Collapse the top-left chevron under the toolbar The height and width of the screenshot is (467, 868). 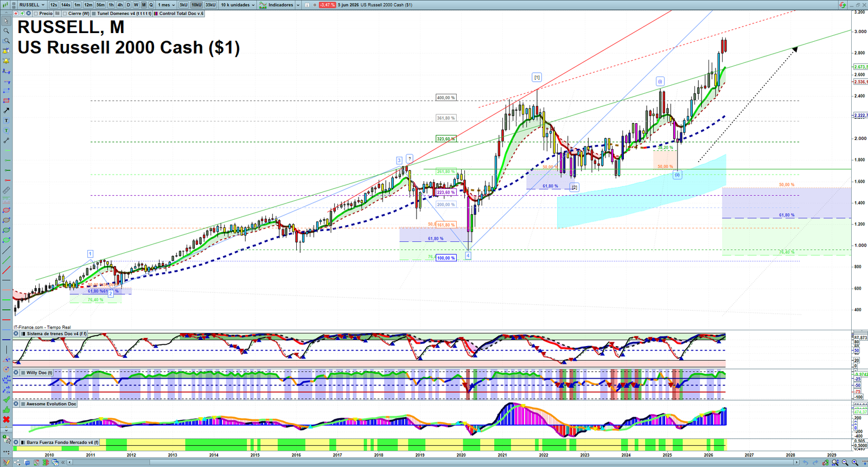click(x=7, y=13)
